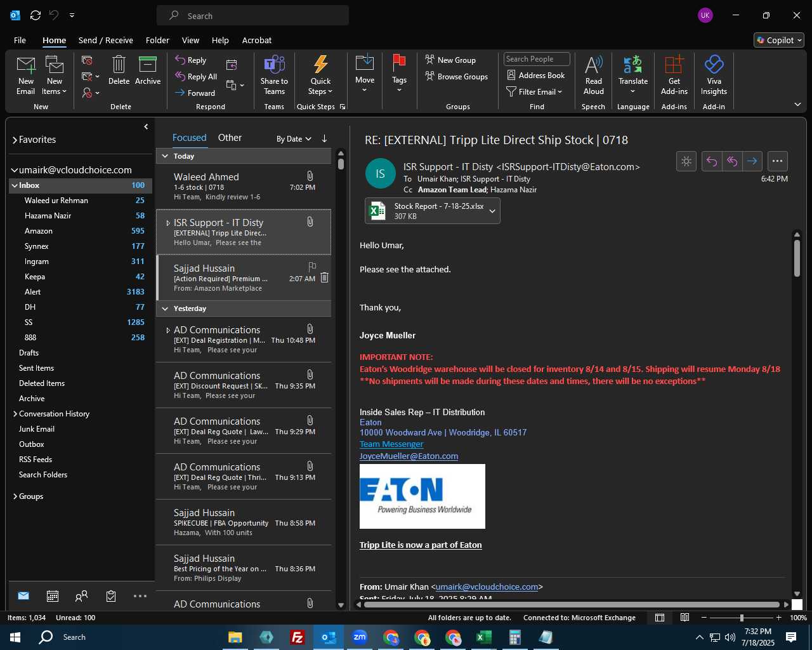
Task: Open more actions ellipsis in reading pane
Action: point(778,161)
